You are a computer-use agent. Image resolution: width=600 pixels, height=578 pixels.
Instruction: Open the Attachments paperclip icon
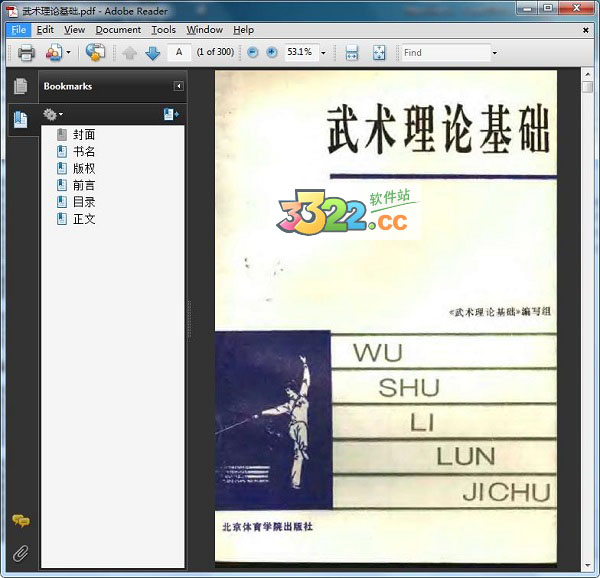click(21, 554)
